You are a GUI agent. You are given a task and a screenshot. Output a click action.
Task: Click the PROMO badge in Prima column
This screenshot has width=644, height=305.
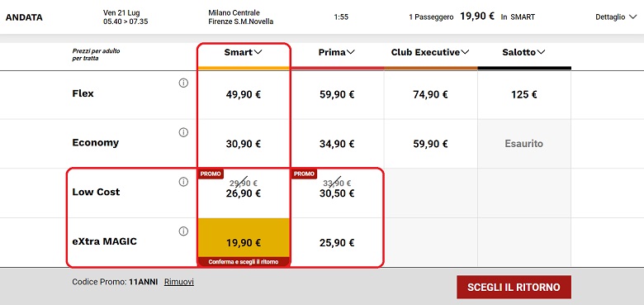tap(305, 174)
